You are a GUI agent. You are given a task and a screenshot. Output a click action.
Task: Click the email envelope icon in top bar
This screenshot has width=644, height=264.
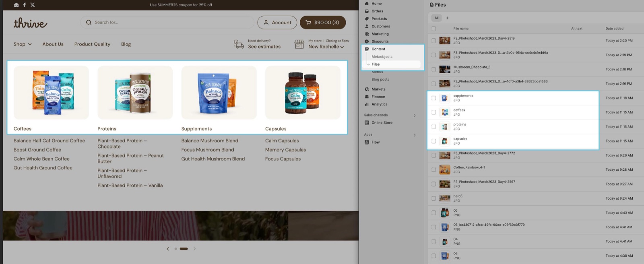click(x=16, y=5)
